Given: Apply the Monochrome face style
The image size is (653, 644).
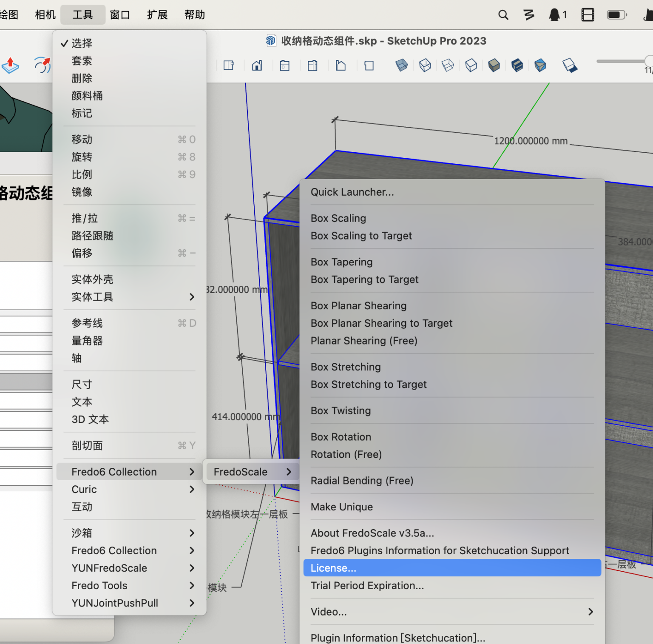Looking at the screenshot, I should click(540, 66).
